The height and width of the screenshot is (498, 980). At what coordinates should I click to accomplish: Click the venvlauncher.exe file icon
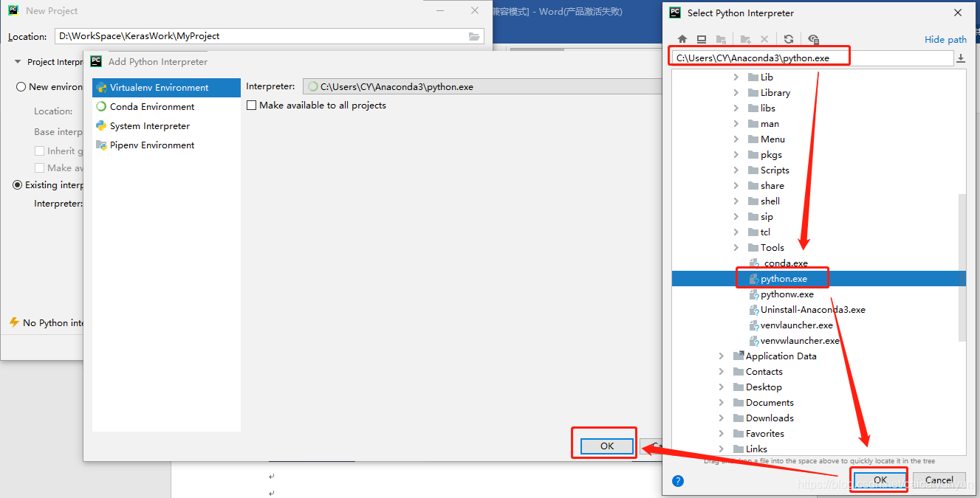(754, 325)
